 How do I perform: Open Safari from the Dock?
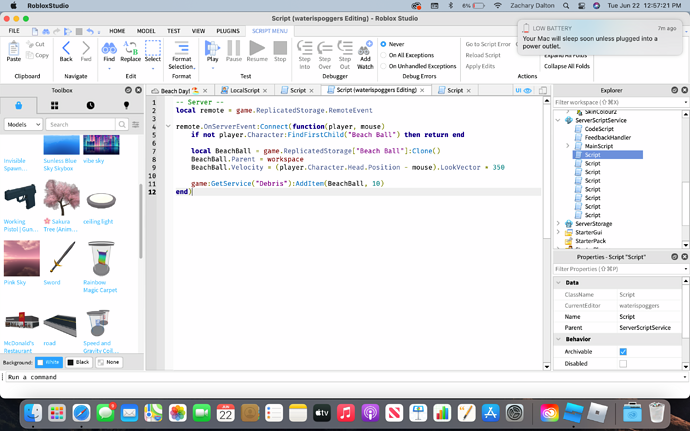point(82,413)
